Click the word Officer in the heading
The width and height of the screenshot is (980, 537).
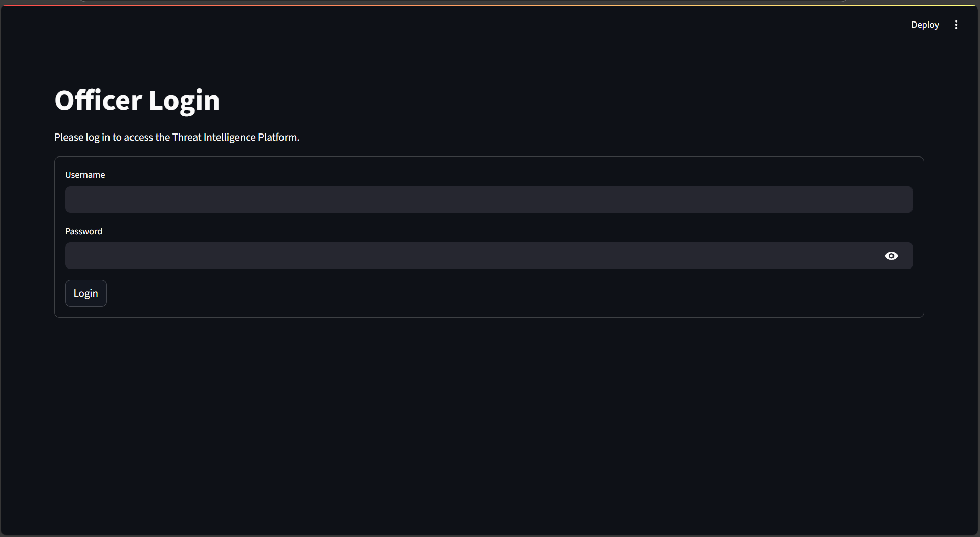[98, 100]
